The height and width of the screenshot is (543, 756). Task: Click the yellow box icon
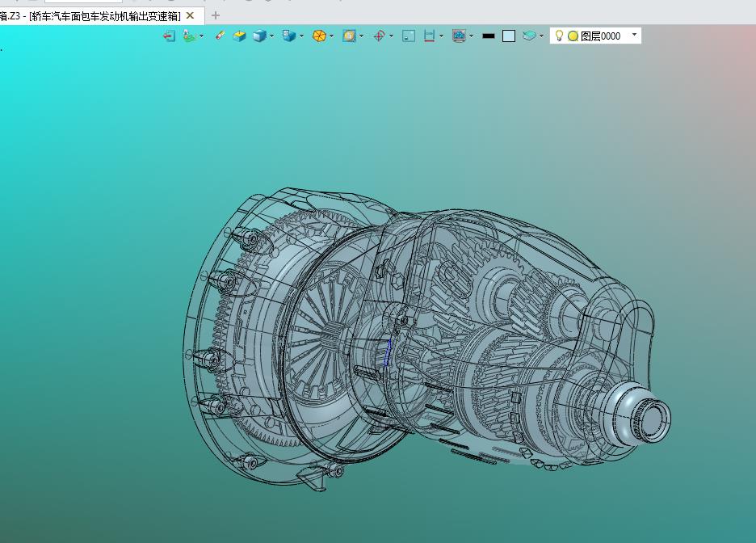click(x=239, y=36)
